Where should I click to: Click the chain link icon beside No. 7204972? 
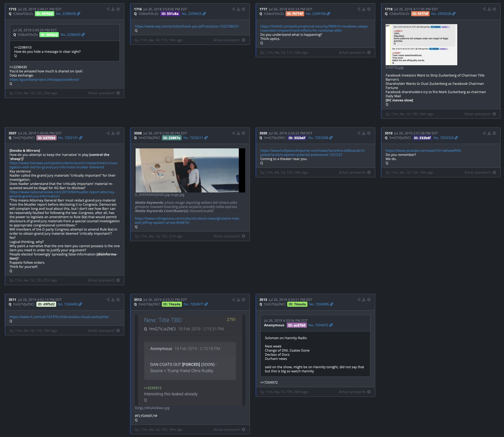pos(331,325)
